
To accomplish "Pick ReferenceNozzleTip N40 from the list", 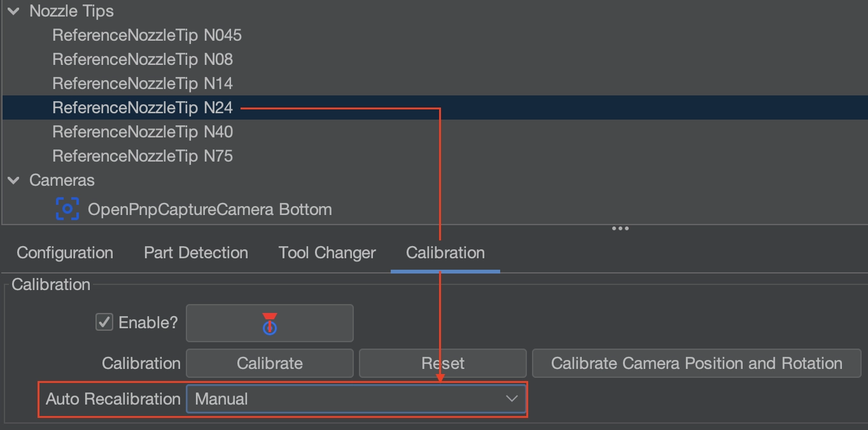I will pyautogui.click(x=143, y=132).
